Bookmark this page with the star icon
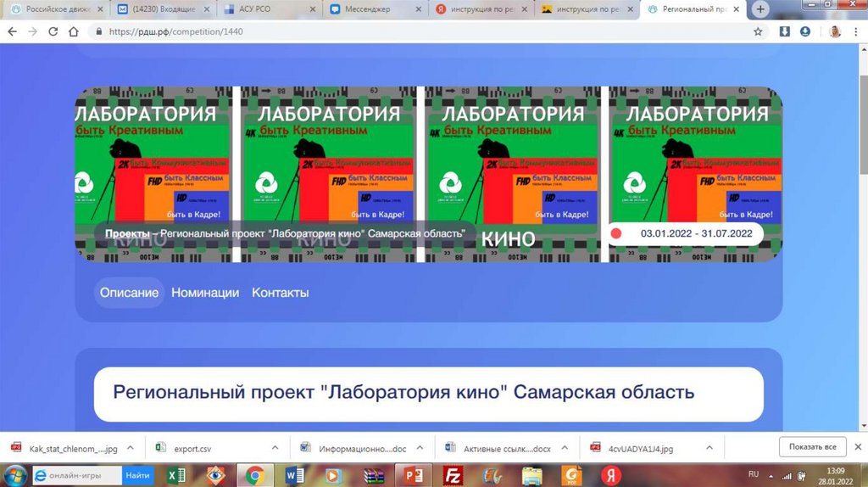Image resolution: width=868 pixels, height=487 pixels. click(758, 31)
